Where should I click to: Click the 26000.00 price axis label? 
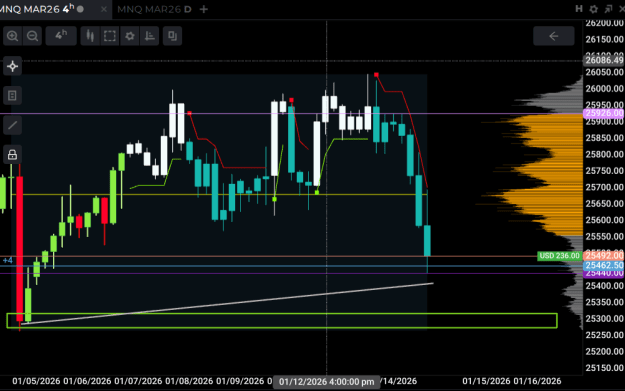coord(604,88)
